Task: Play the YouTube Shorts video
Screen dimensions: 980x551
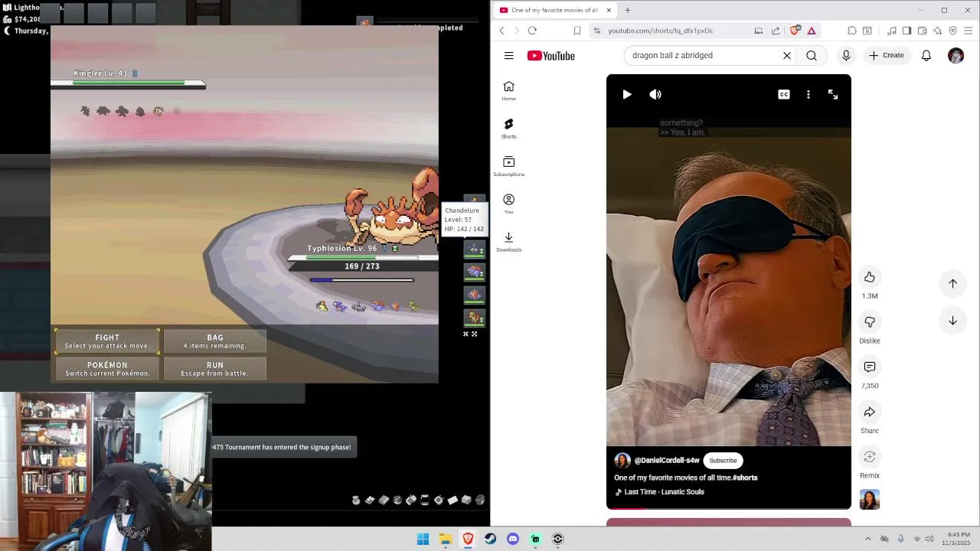Action: click(x=627, y=94)
